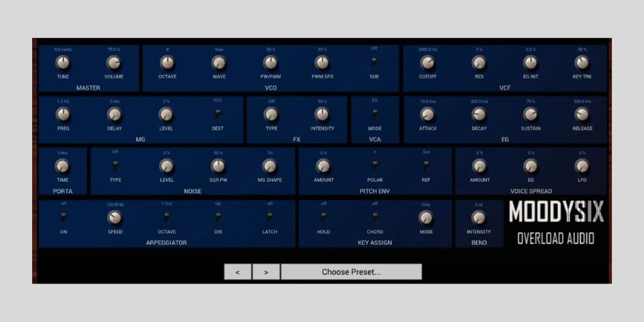Toggle the NOISE TYPE switch

[116, 166]
